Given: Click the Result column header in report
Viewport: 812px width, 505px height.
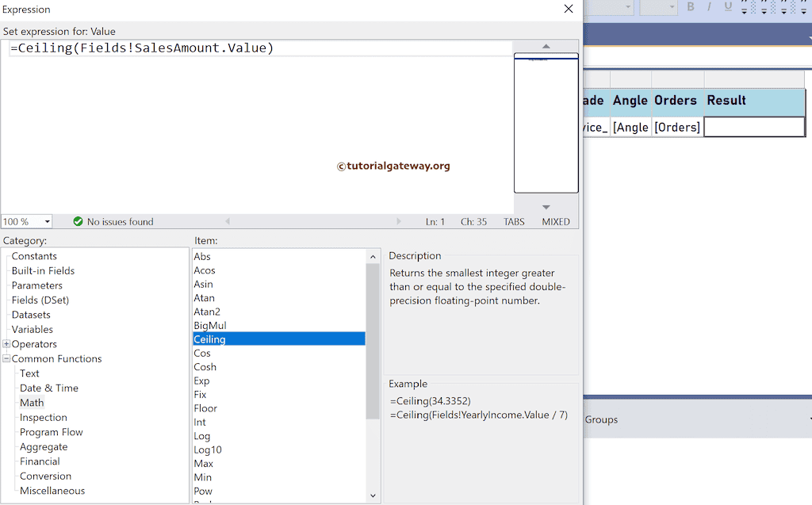Looking at the screenshot, I should coord(755,101).
